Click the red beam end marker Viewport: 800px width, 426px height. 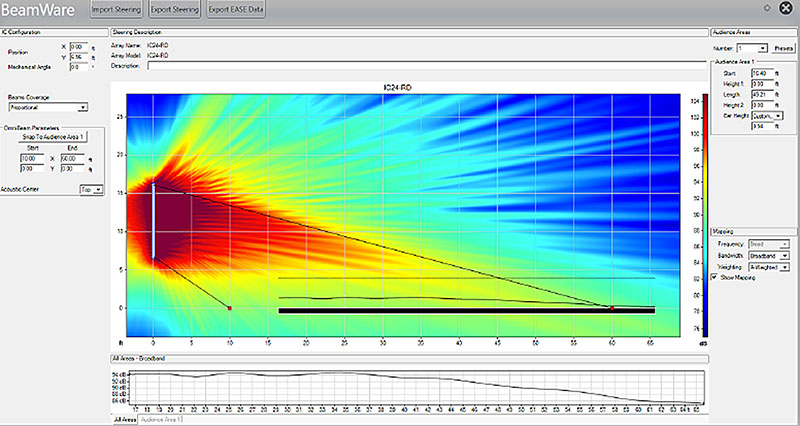coord(612,308)
